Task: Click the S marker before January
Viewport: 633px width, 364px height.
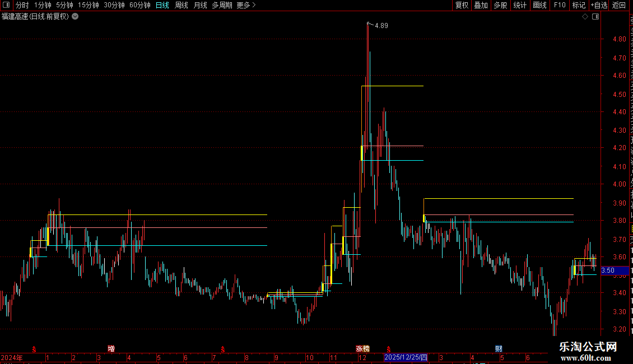Action: [x=34, y=349]
